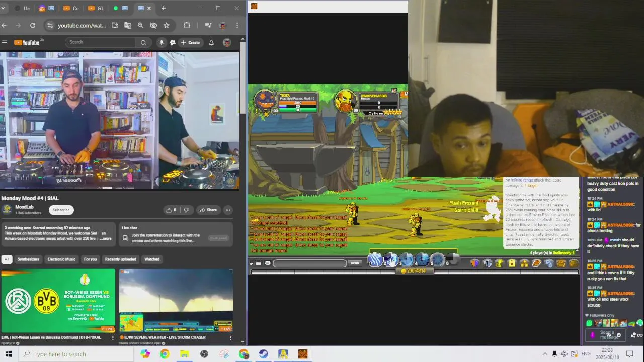Select the 'Recently uploaded' filter chip
Viewport: 644px width, 362px height.
pyautogui.click(x=121, y=259)
